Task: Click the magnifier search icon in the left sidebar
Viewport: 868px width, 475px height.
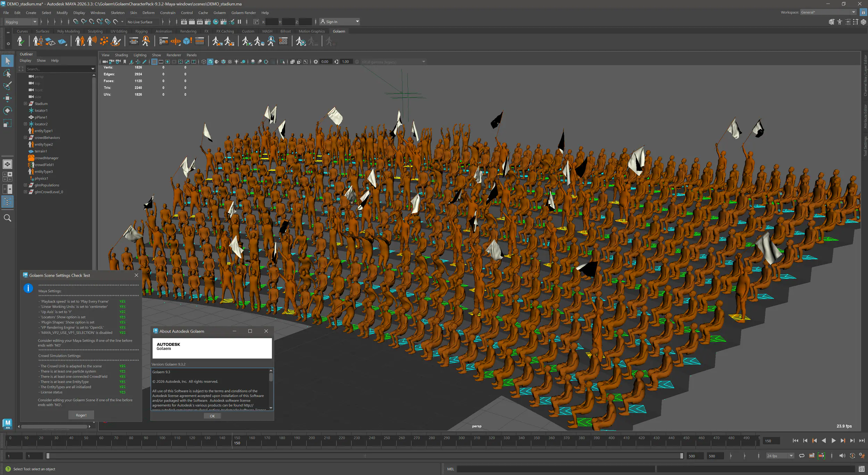Action: 7,218
